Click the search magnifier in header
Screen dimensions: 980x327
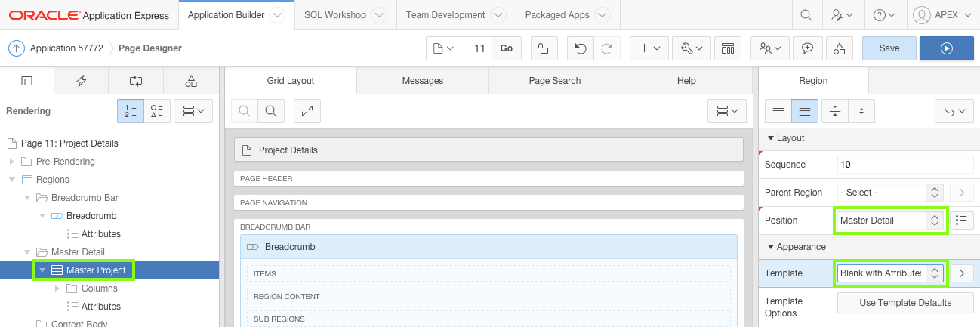point(806,15)
